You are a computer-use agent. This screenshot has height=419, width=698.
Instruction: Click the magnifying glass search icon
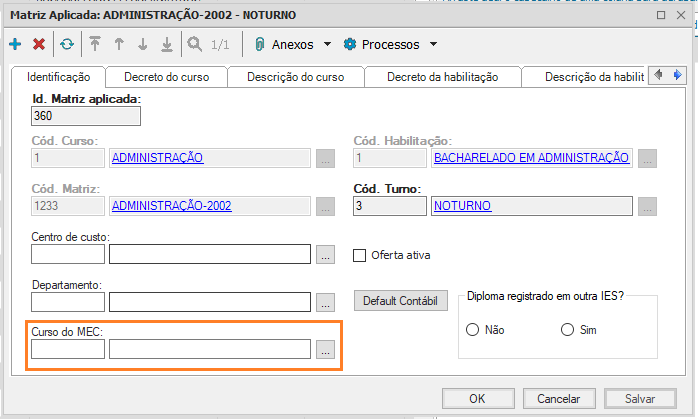[194, 44]
